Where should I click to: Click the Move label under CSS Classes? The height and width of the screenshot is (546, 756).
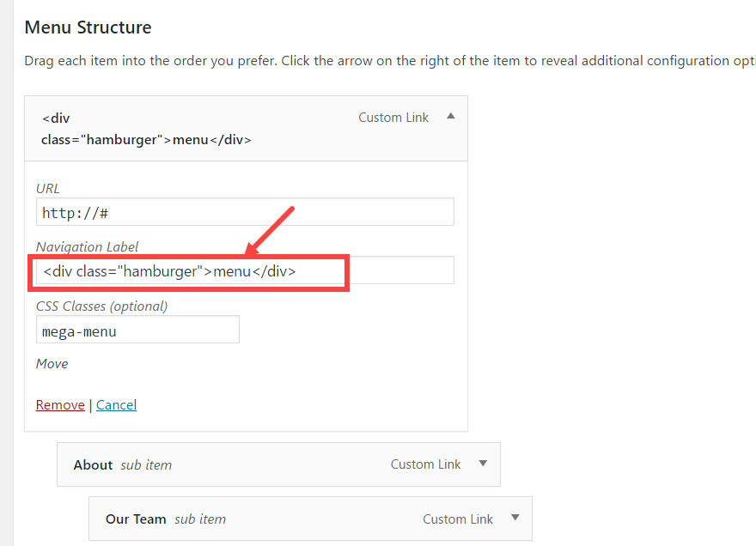pyautogui.click(x=52, y=363)
